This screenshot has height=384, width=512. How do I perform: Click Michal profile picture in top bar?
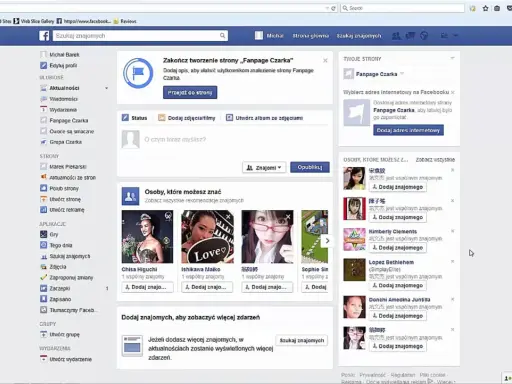(259, 36)
